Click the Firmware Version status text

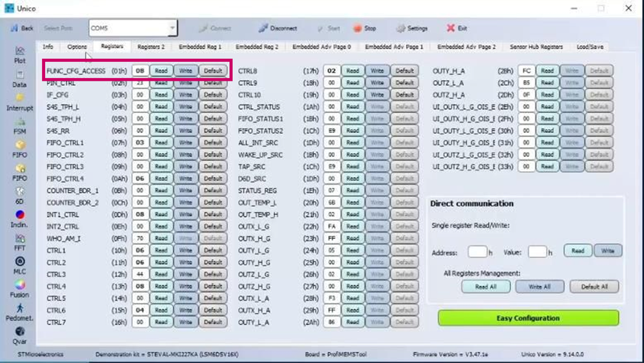[450, 355]
